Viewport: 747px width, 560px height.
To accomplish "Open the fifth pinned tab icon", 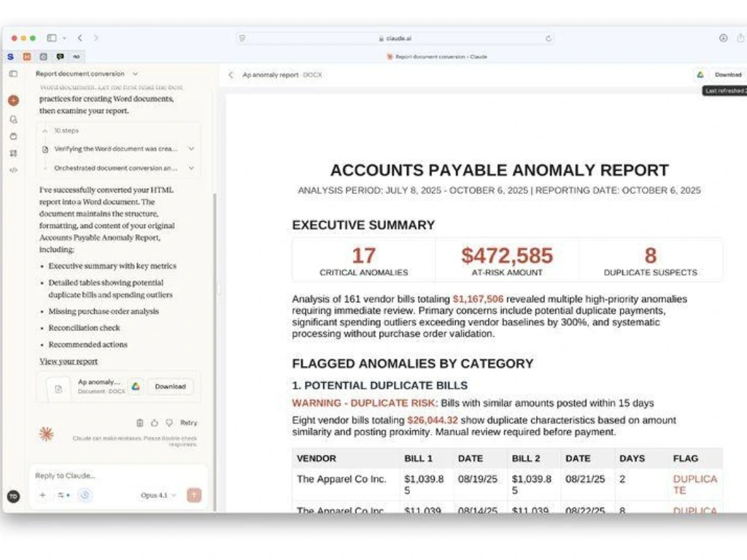I will [x=76, y=57].
